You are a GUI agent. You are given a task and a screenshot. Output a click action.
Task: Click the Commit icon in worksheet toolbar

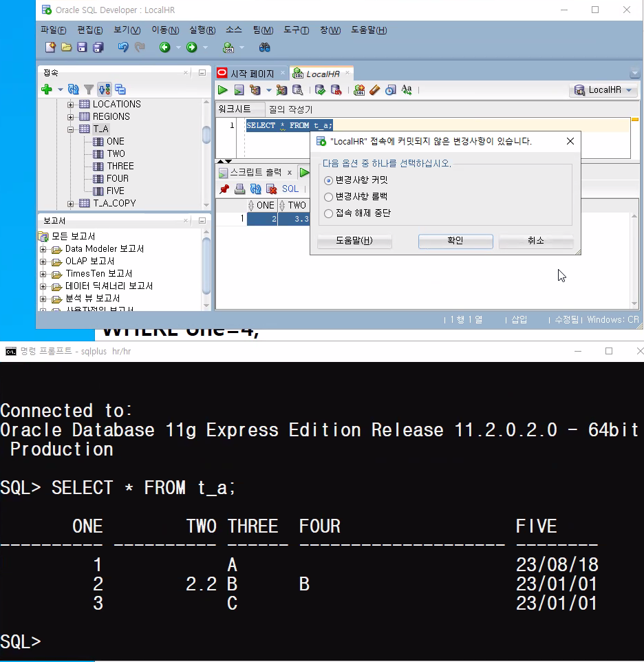click(x=321, y=90)
